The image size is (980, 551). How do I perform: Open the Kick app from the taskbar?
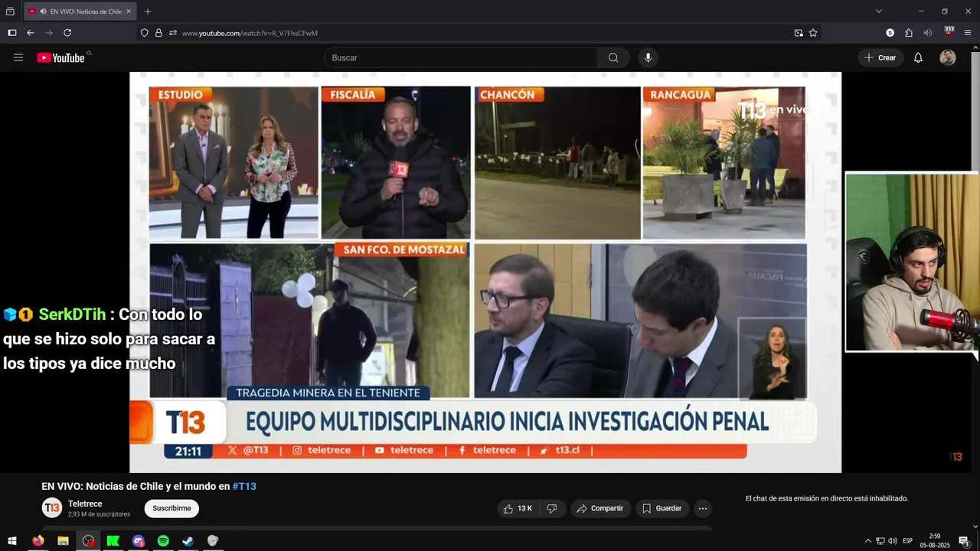(x=113, y=541)
